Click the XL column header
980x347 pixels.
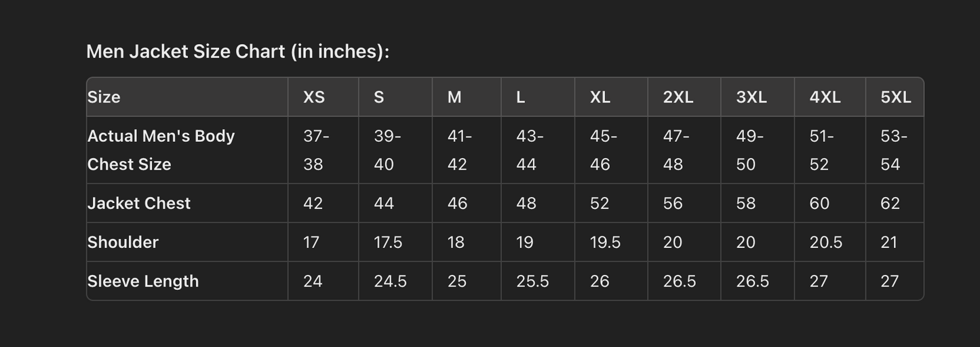600,97
